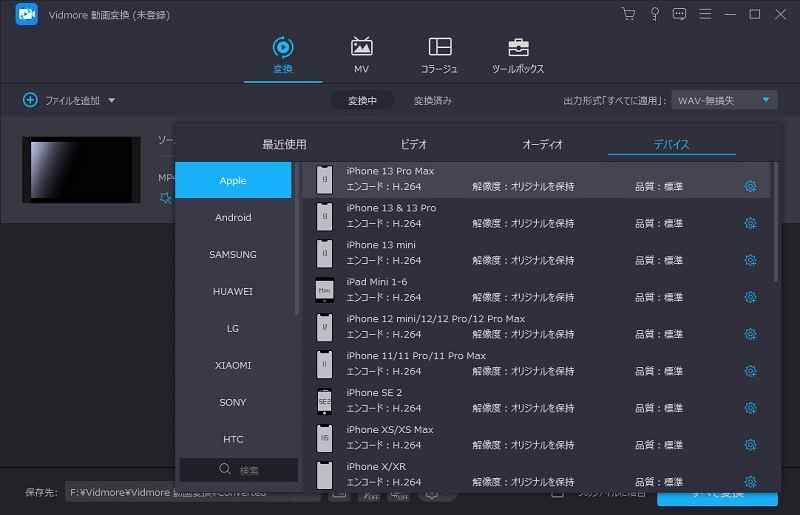Expand the ファイルを追加 dropdown arrow
The image size is (800, 515).
tap(111, 101)
